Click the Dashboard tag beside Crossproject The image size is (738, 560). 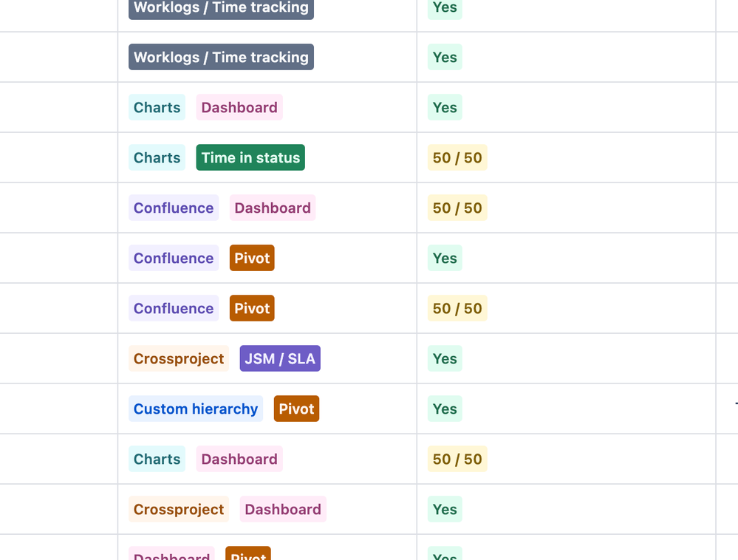[283, 509]
